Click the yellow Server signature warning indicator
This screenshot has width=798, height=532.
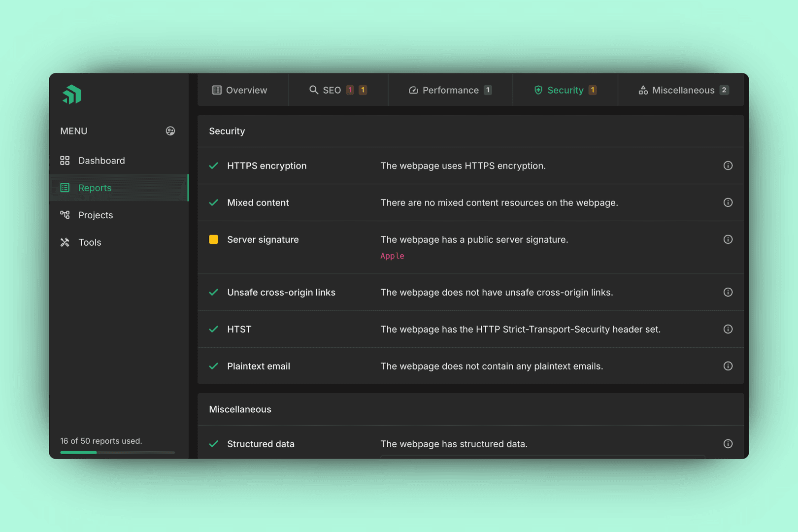214,239
